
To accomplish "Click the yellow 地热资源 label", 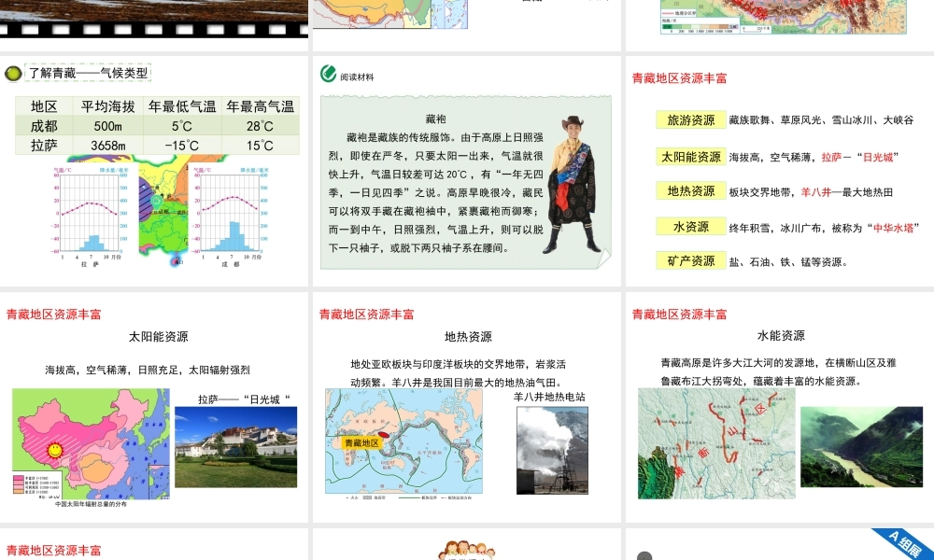I will [691, 191].
